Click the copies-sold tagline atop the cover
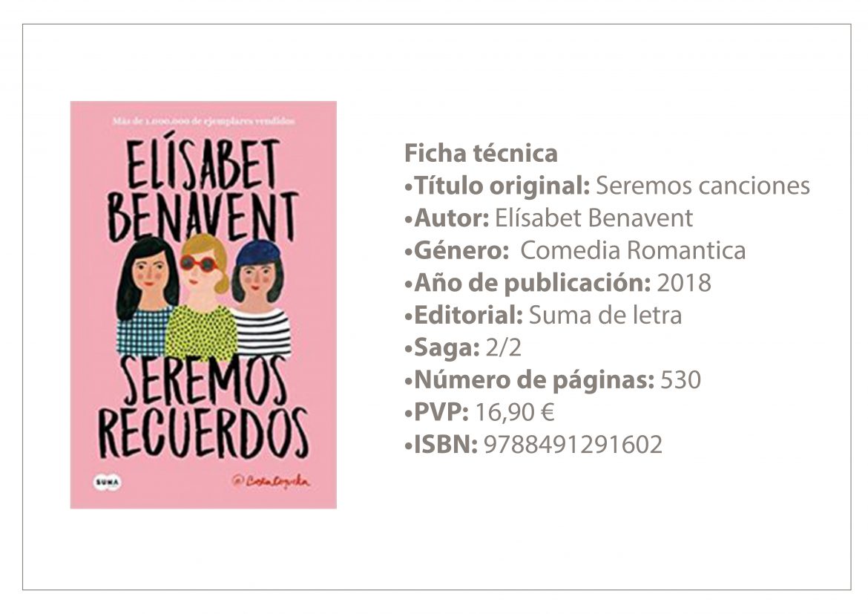 (x=203, y=121)
